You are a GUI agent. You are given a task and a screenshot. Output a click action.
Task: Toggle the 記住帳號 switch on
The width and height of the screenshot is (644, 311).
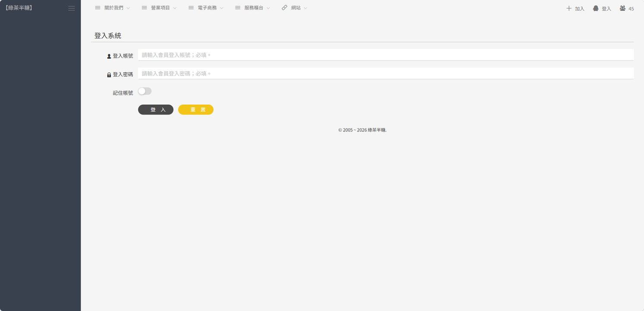[x=145, y=91]
